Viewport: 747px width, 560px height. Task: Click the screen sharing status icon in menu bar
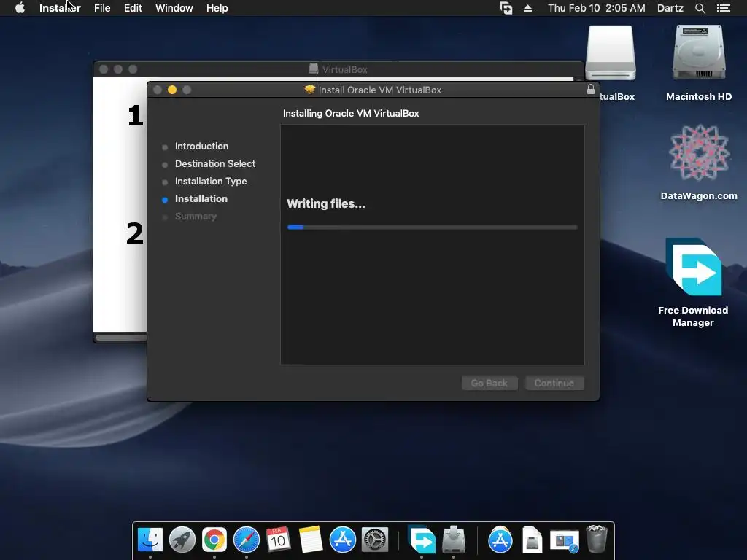tap(506, 8)
